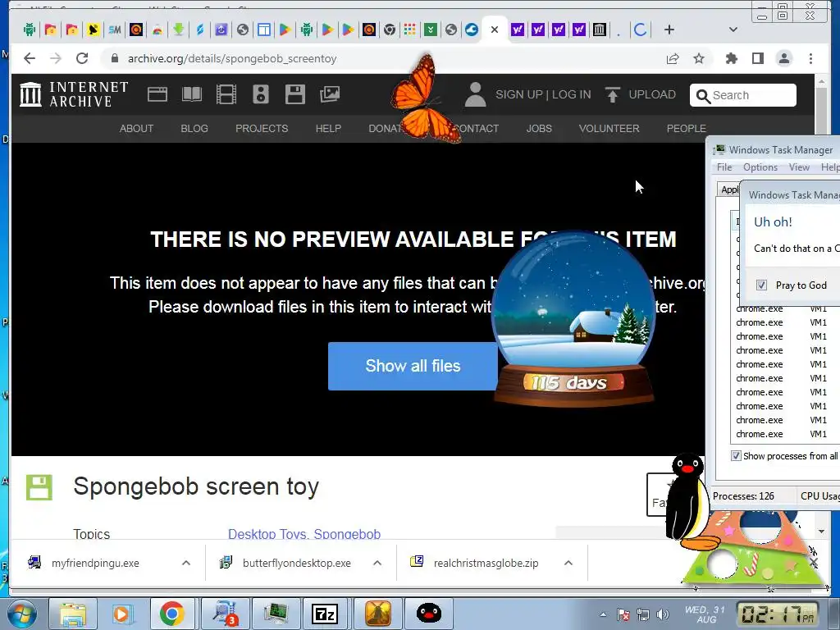The image size is (840, 630).
Task: Toggle the Pray to God checkbox
Action: [761, 285]
